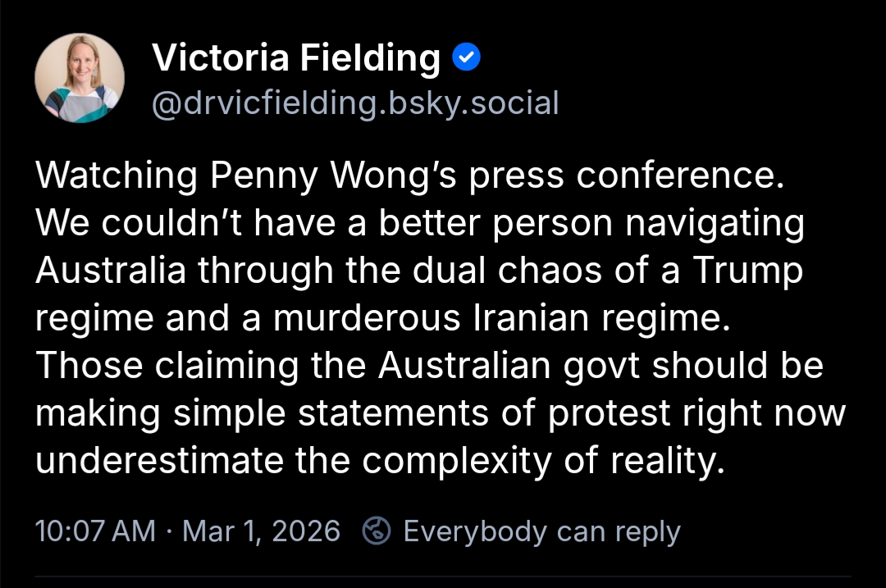Open the Victoria Fielding display name
The width and height of the screenshot is (886, 588).
click(x=296, y=58)
